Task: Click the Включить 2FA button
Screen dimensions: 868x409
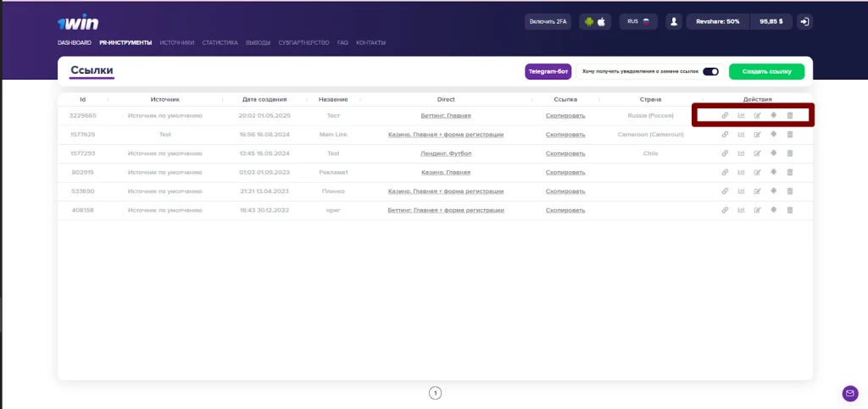Action: [548, 21]
